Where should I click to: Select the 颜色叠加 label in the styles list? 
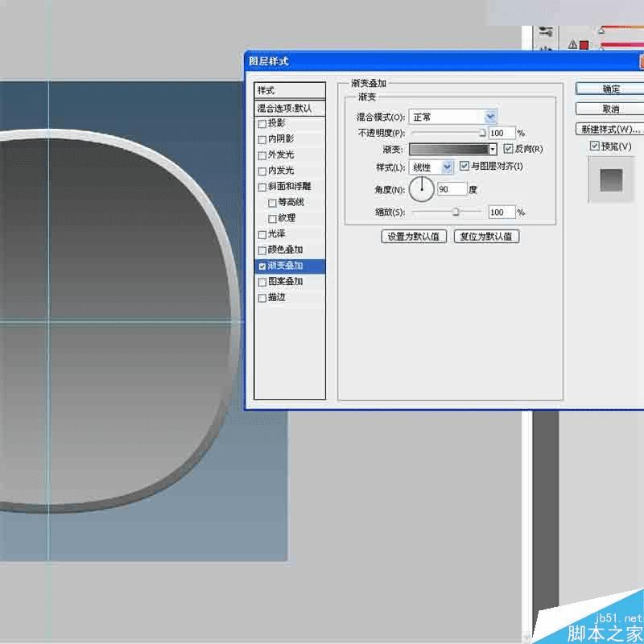[x=285, y=250]
